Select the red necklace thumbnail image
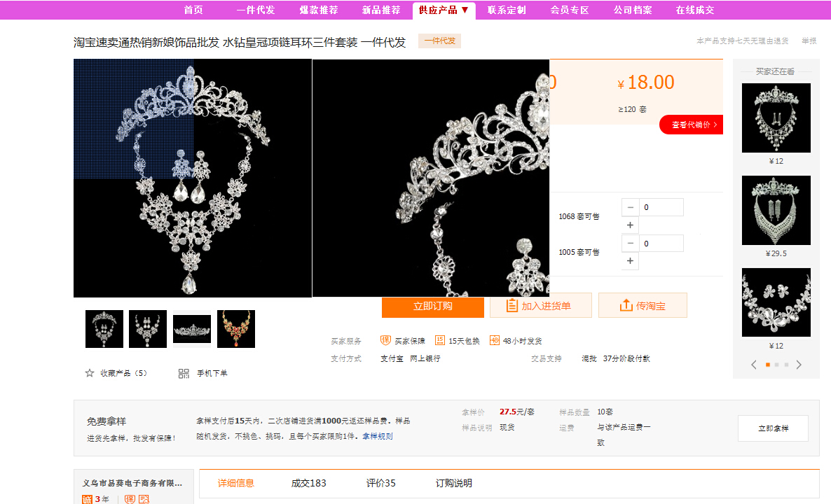The width and height of the screenshot is (831, 504). (236, 329)
